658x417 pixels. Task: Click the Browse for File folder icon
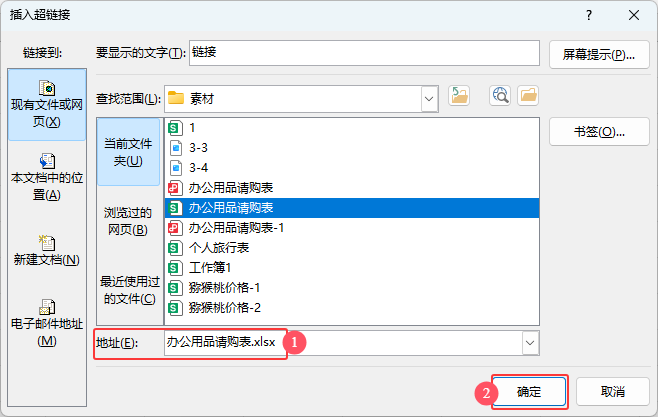click(528, 96)
